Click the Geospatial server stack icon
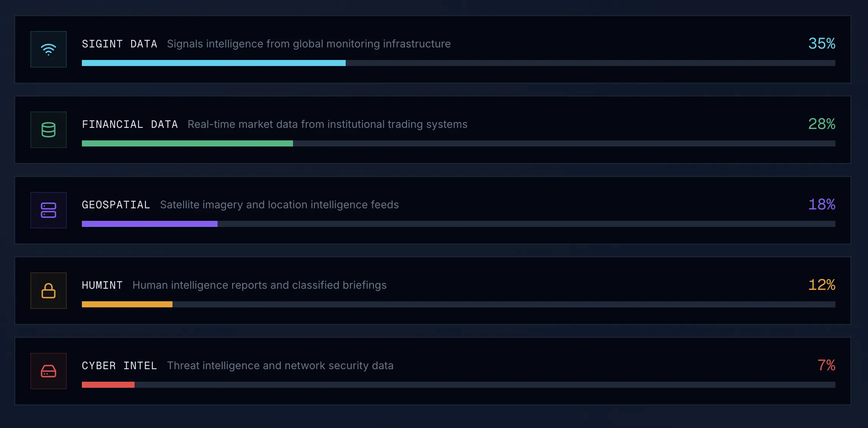Image resolution: width=868 pixels, height=428 pixels. (x=49, y=210)
